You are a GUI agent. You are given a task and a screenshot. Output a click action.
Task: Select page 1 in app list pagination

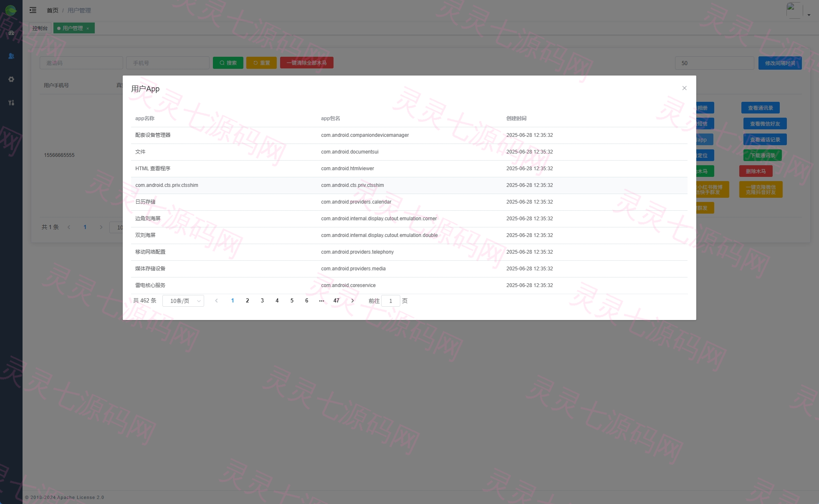(233, 301)
